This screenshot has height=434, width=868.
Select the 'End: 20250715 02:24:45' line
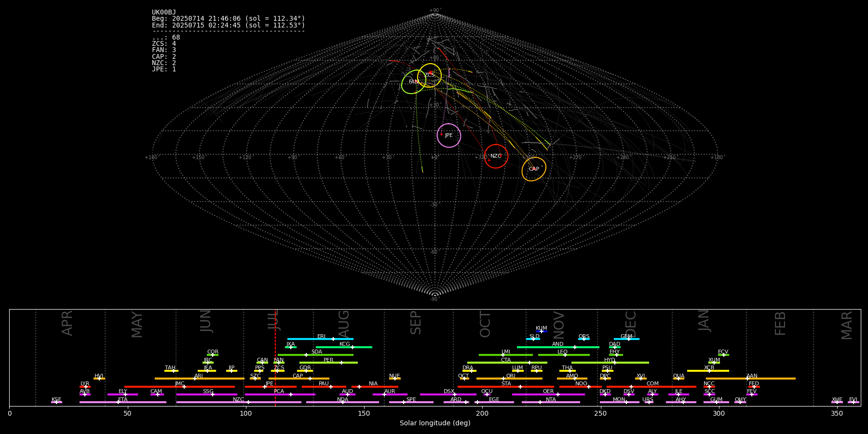coord(229,25)
